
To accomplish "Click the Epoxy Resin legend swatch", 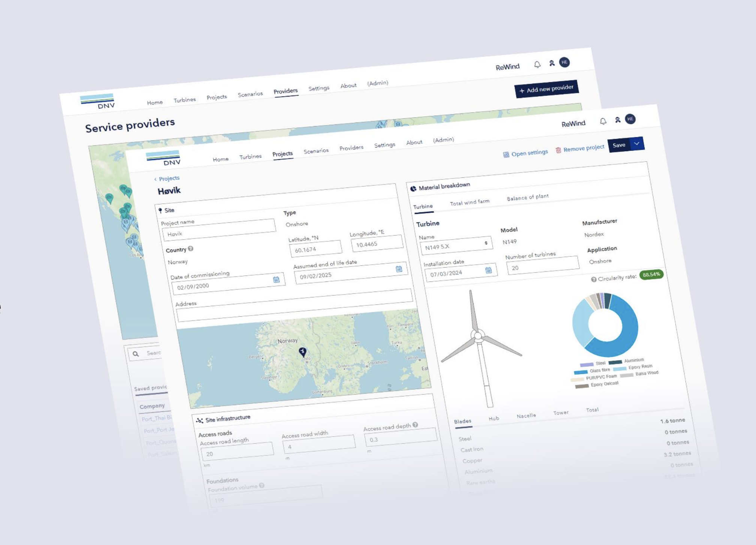I will tap(620, 369).
